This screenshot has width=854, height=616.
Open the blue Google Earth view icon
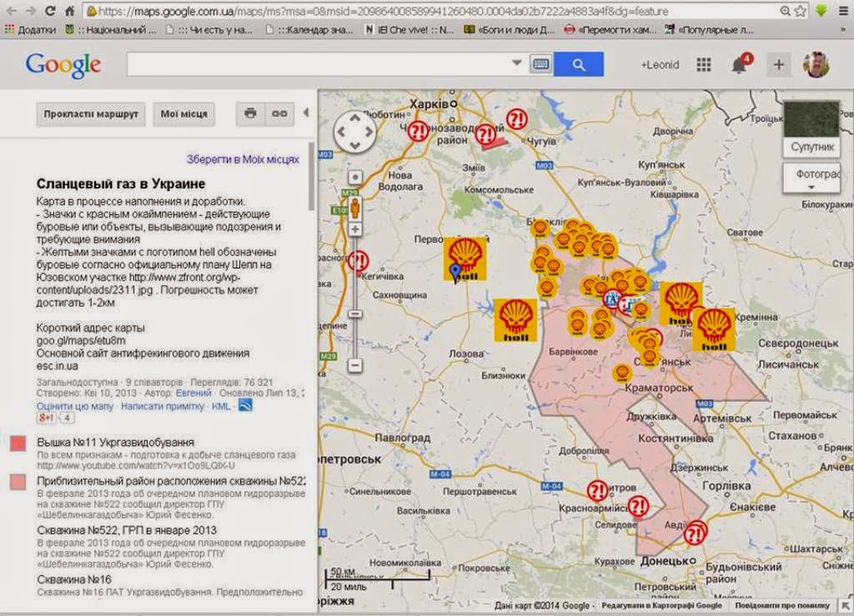click(x=246, y=405)
